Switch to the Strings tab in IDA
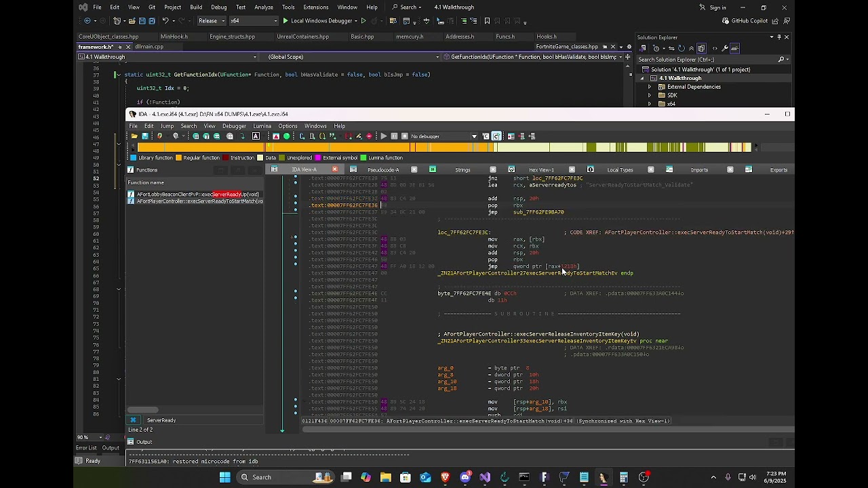This screenshot has width=868, height=488. click(462, 170)
